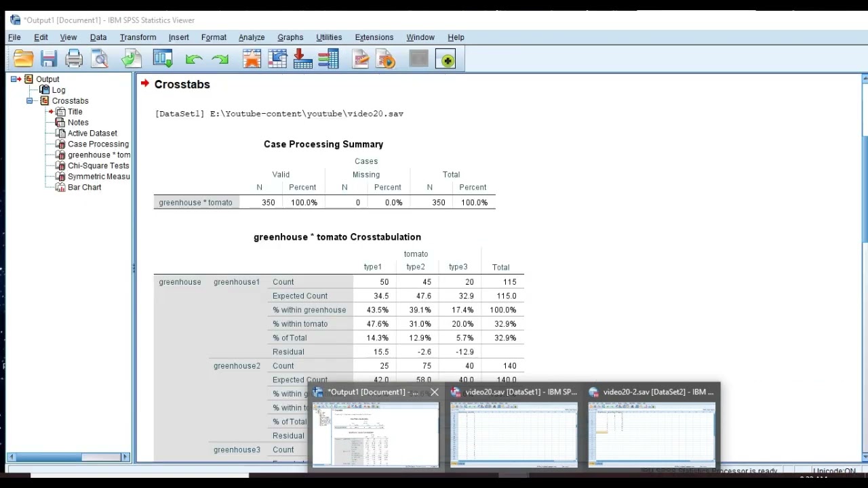Open the Analyze menu
868x488 pixels.
pyautogui.click(x=252, y=37)
